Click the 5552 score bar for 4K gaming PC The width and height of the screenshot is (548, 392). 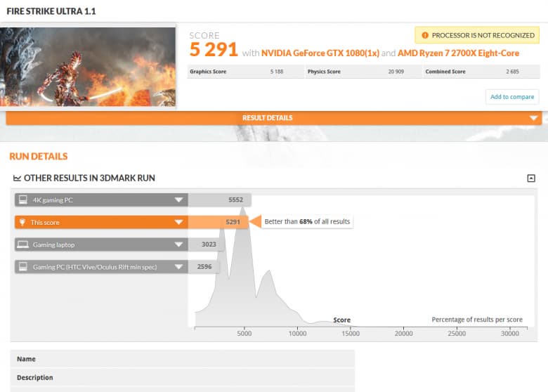click(219, 200)
